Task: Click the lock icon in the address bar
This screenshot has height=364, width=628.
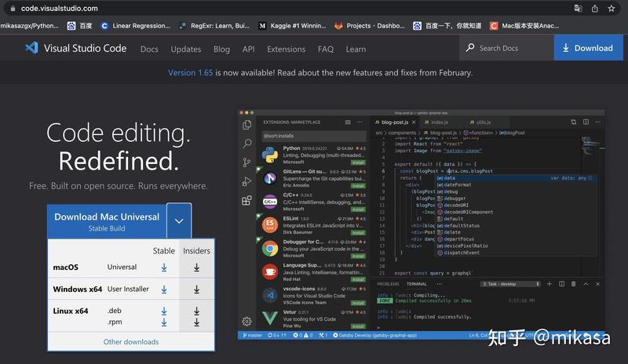Action: [13, 9]
